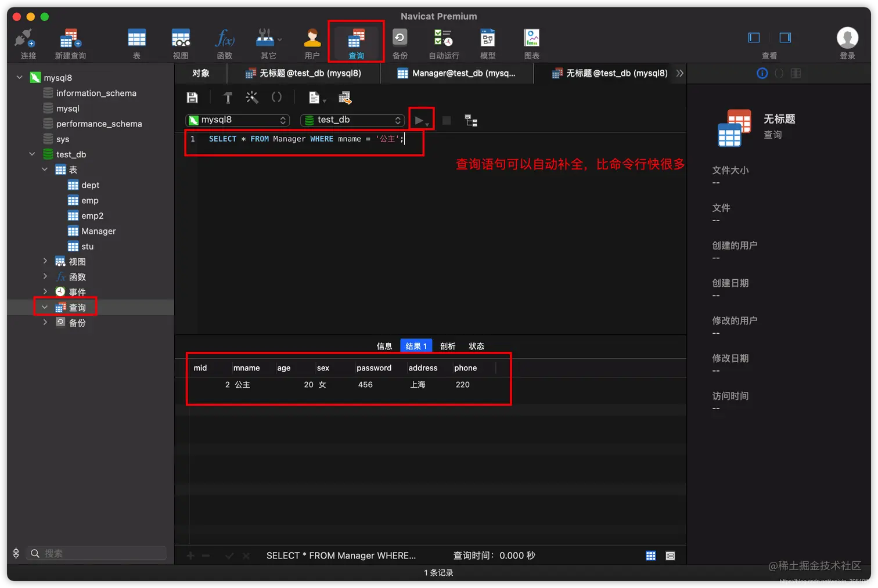Open the 视图 views toolbar icon

point(181,44)
